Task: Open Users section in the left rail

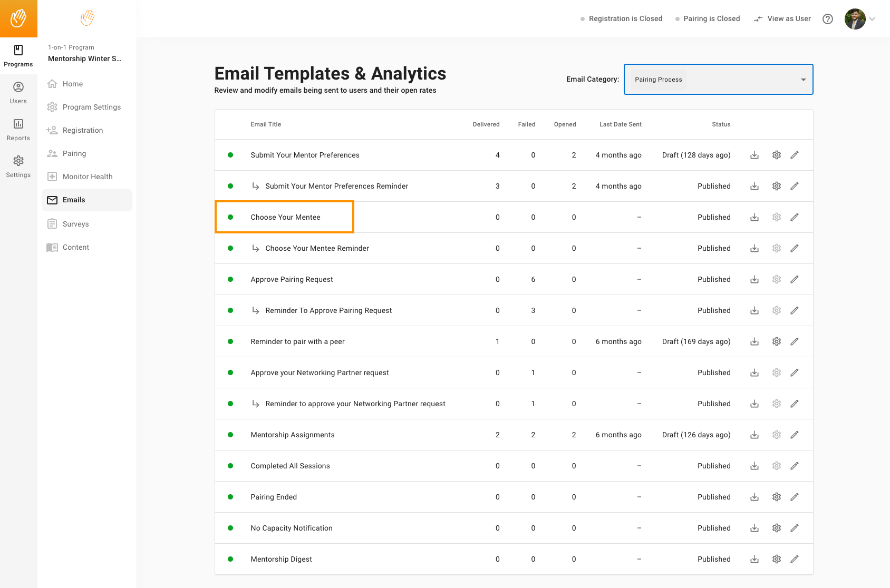Action: pyautogui.click(x=18, y=92)
